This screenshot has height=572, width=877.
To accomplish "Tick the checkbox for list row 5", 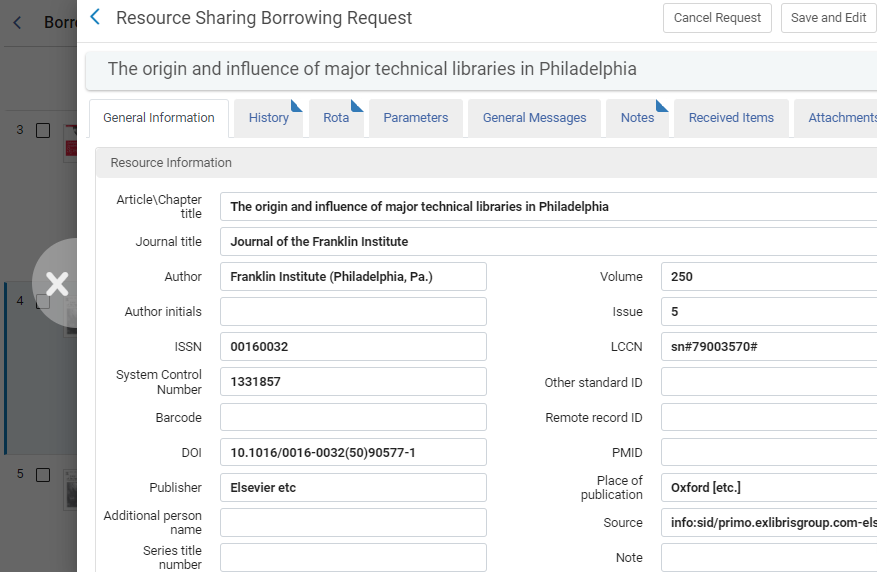I will pyautogui.click(x=43, y=474).
